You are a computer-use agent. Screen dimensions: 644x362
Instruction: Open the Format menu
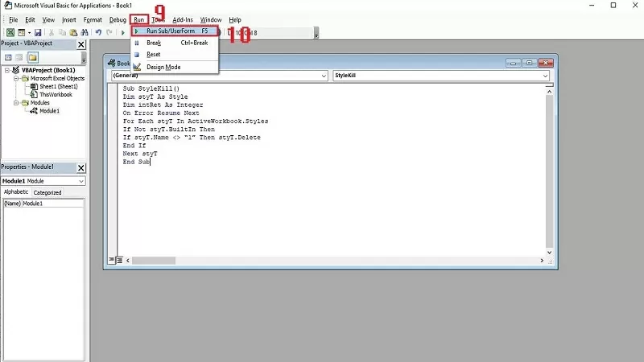tap(93, 19)
